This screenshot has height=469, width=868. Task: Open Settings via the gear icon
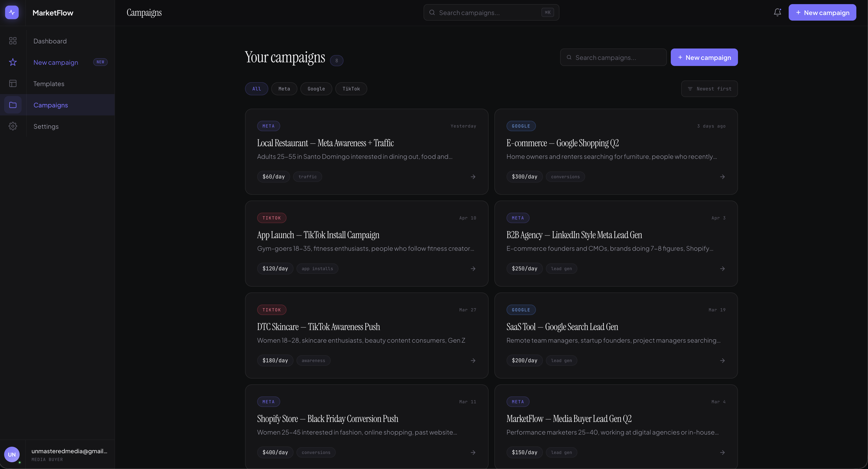[x=13, y=126]
